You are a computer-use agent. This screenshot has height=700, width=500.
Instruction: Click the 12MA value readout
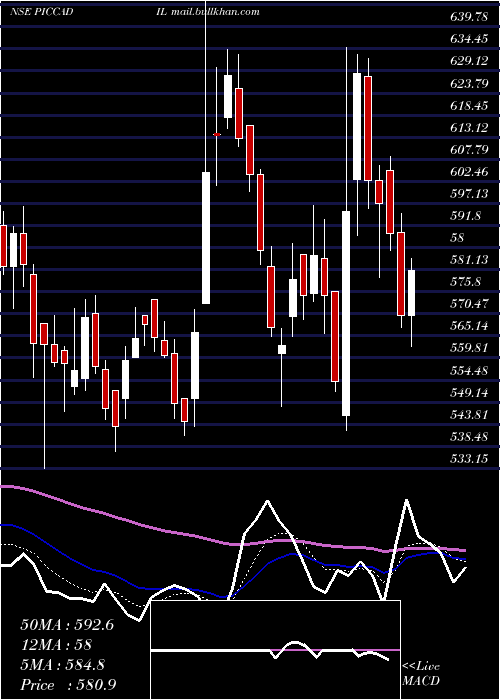click(56, 645)
